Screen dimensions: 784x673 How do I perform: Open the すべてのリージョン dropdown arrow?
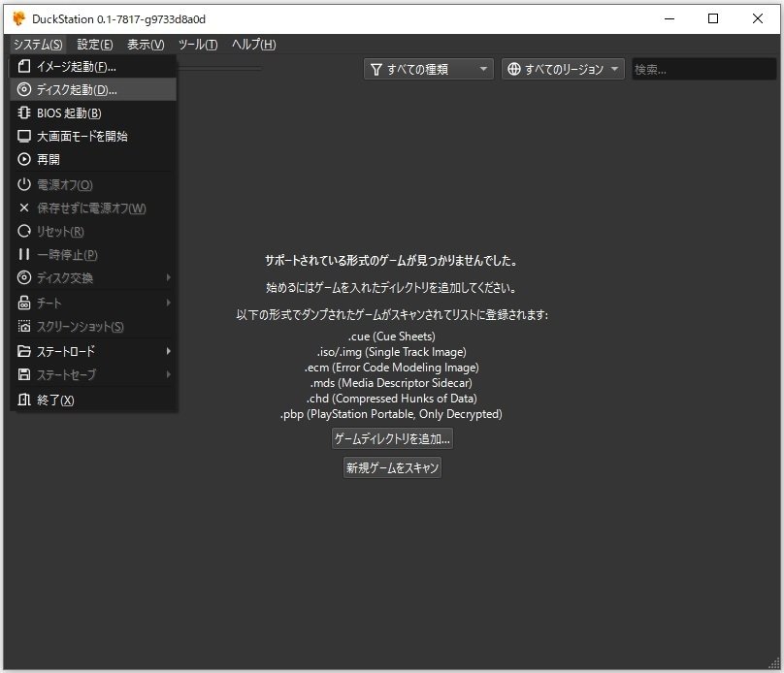[614, 69]
